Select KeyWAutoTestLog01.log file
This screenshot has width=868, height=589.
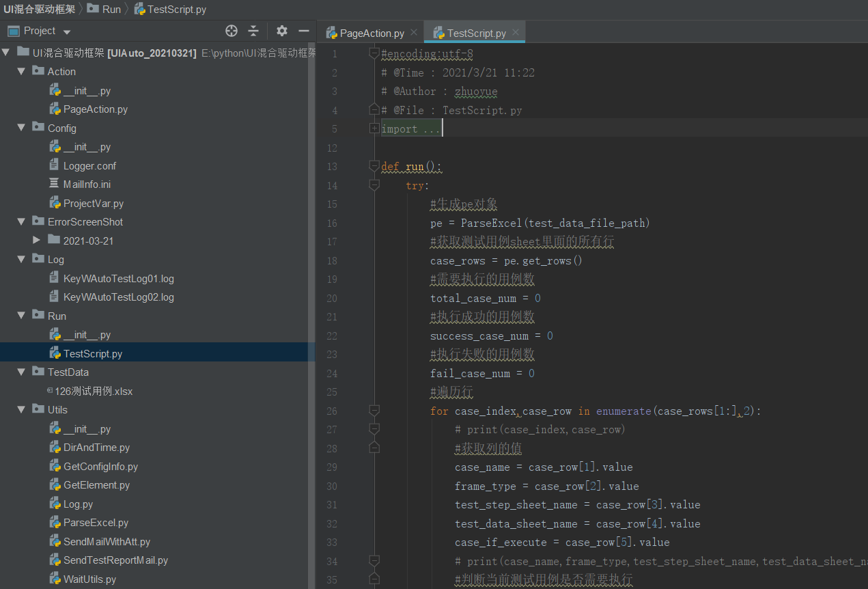coord(119,278)
